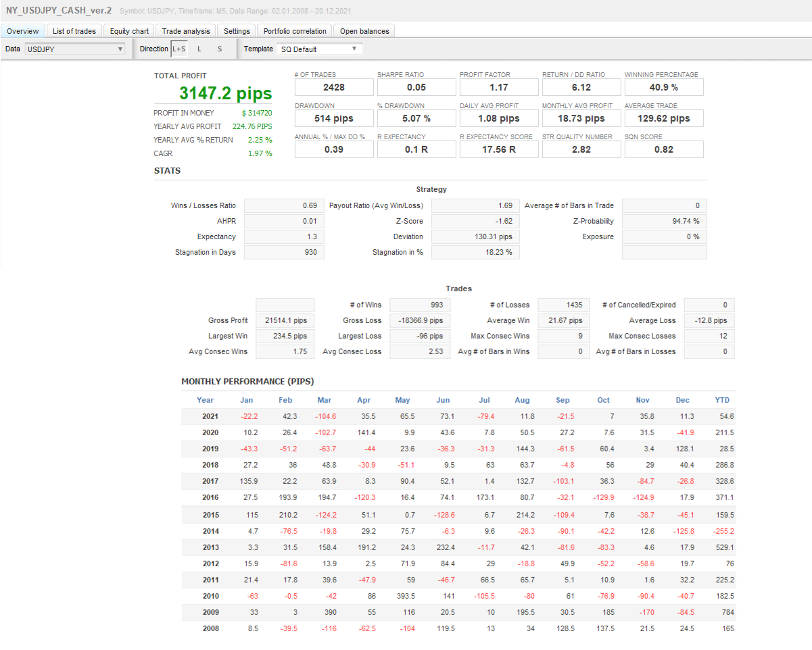
Task: Click the drawdown value 514 pips
Action: [334, 118]
